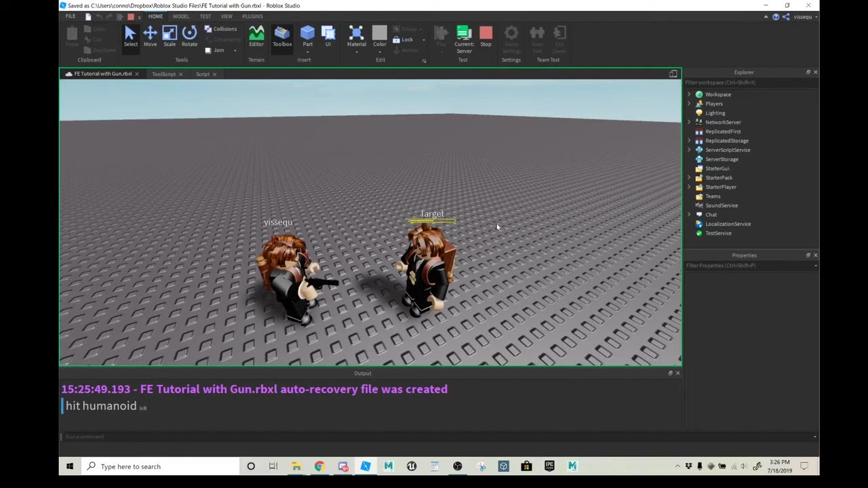The image size is (868, 488).
Task: Stop the running test
Action: point(486,37)
